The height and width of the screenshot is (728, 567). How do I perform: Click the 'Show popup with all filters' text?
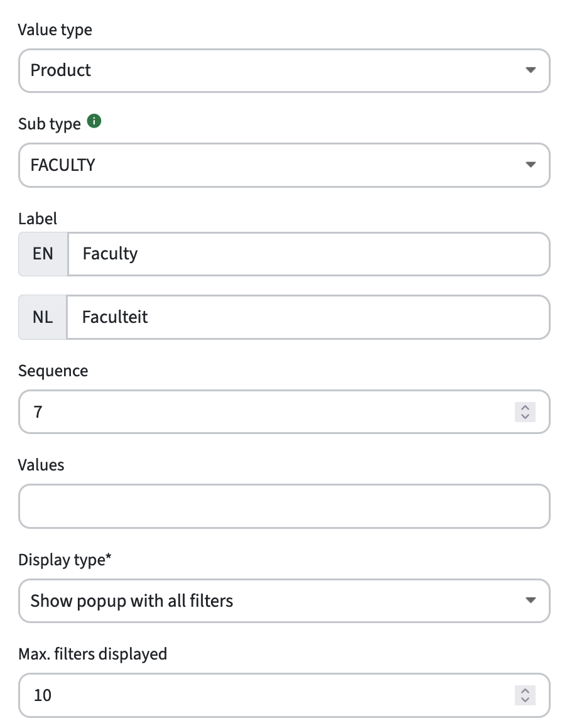click(x=132, y=601)
